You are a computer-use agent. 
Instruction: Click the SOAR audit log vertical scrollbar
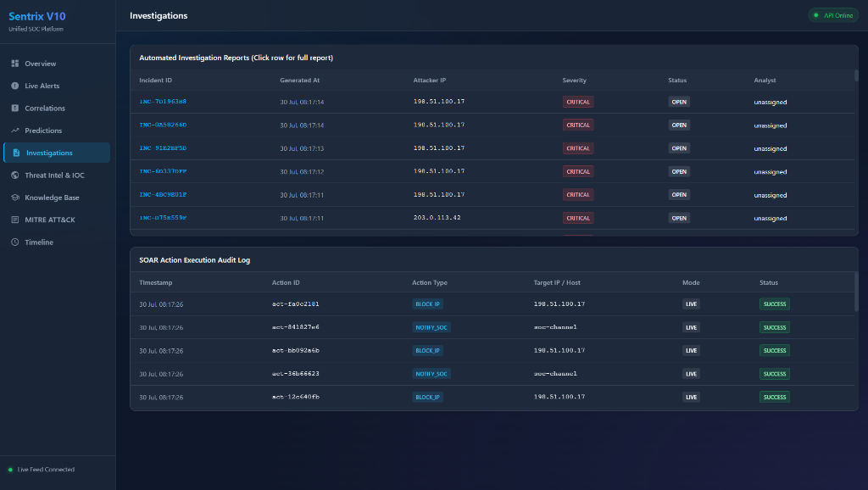click(856, 292)
